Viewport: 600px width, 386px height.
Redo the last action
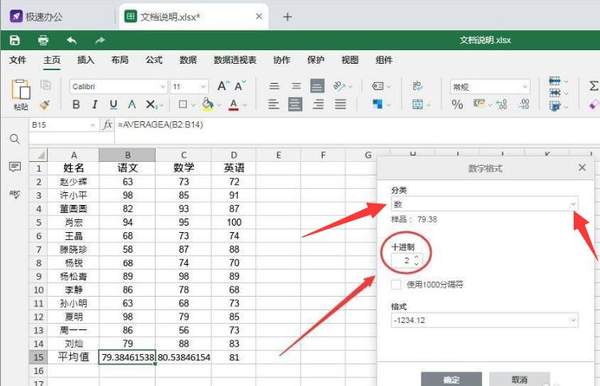(x=100, y=40)
